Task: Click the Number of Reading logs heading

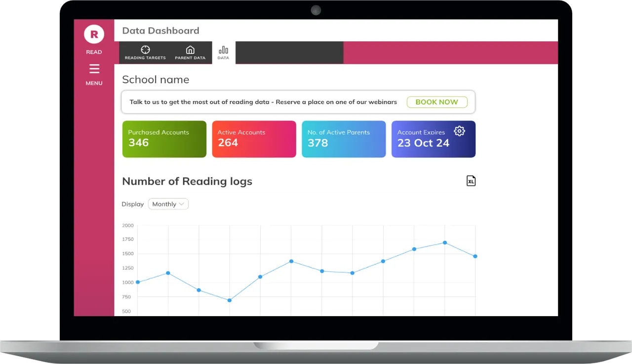Action: tap(187, 182)
